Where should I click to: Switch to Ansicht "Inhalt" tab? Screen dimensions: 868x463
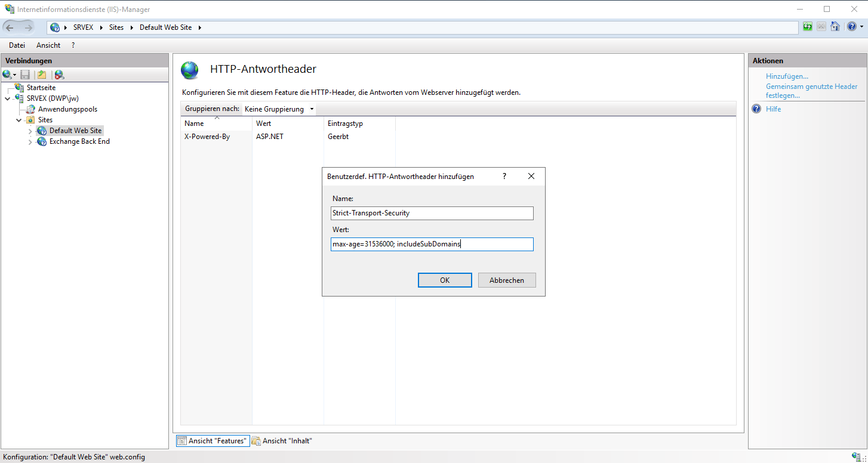[282, 441]
